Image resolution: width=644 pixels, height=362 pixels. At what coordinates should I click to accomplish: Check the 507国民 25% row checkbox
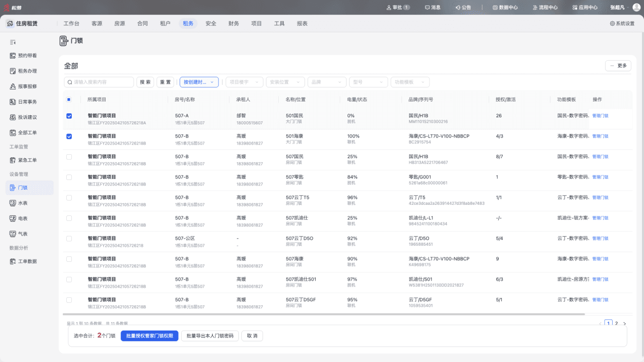coord(69,157)
